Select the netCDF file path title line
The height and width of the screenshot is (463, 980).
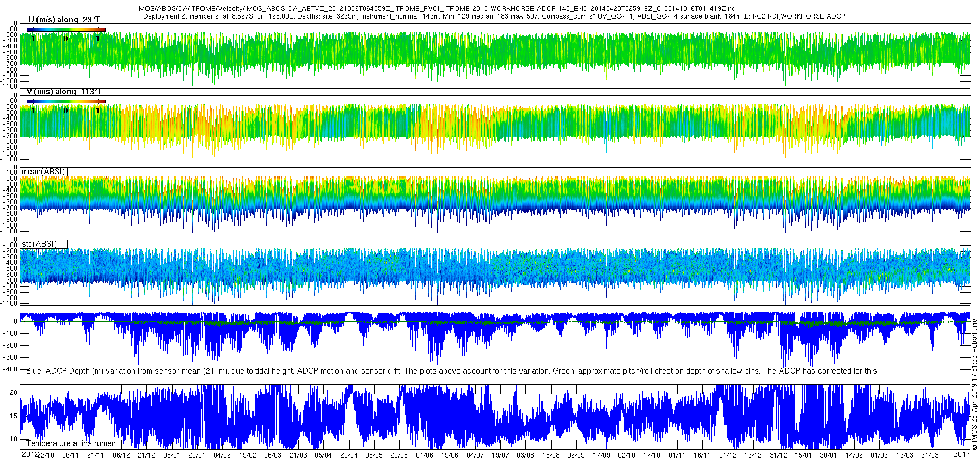click(436, 9)
